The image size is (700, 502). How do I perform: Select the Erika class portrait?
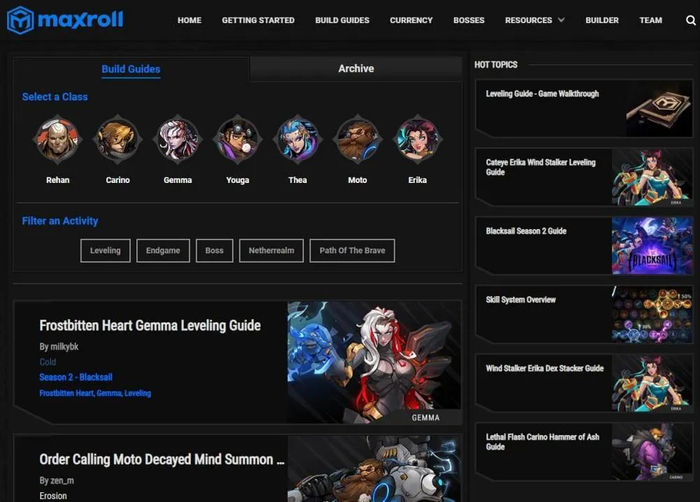[417, 139]
